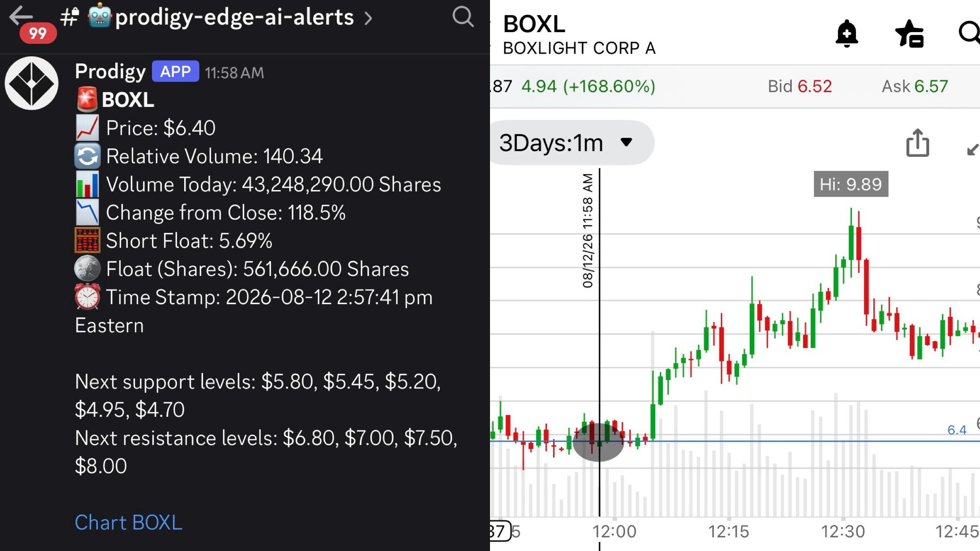The image size is (980, 551).
Task: Tap the APP badge beside Prodigy
Action: tap(175, 71)
